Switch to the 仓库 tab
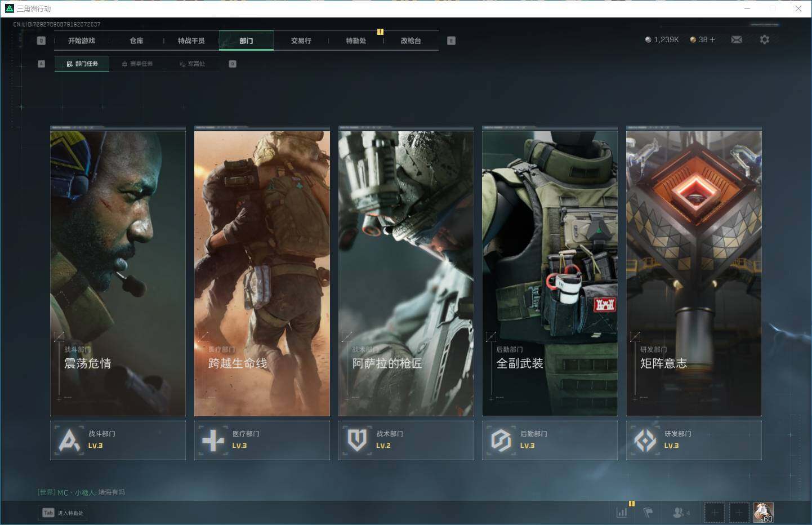Image resolution: width=812 pixels, height=525 pixels. pyautogui.click(x=136, y=41)
